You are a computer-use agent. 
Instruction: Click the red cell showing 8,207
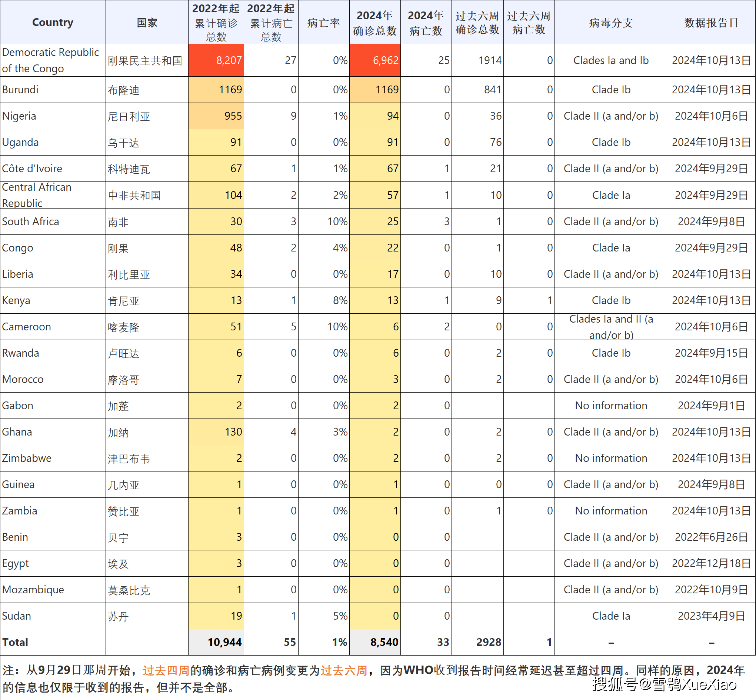pyautogui.click(x=216, y=60)
